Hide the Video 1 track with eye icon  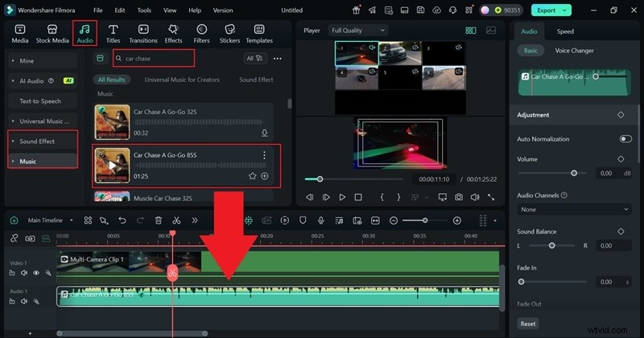(x=36, y=273)
